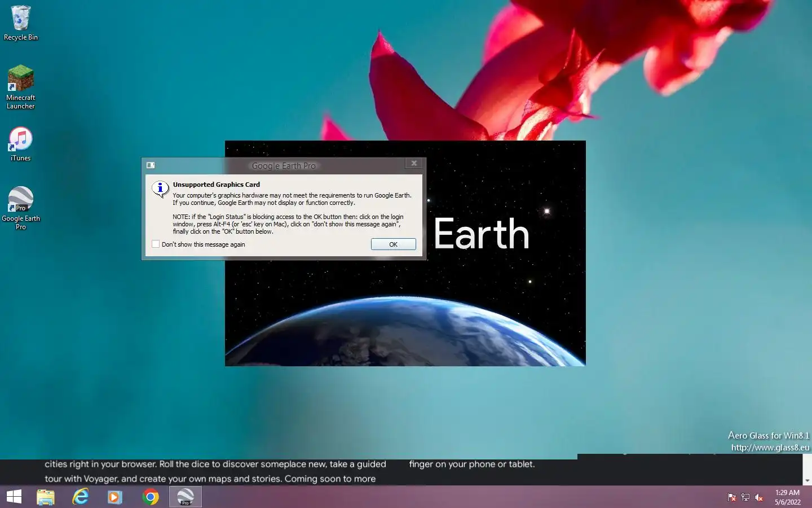Viewport: 812px width, 508px height.
Task: Click the muted volume tray icon
Action: coord(759,497)
